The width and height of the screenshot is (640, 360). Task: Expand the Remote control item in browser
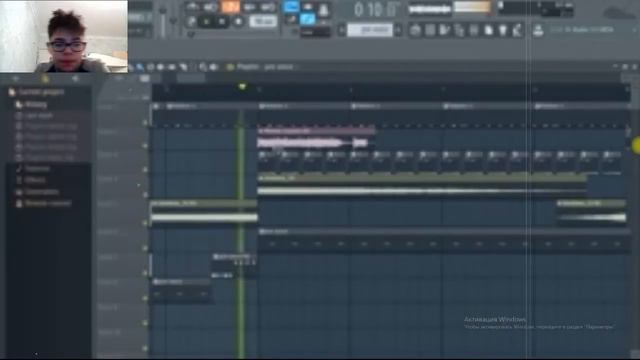click(x=43, y=203)
